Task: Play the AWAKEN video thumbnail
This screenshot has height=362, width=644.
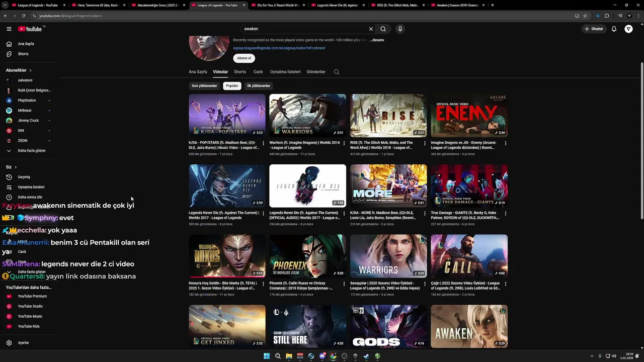Action: [469, 326]
